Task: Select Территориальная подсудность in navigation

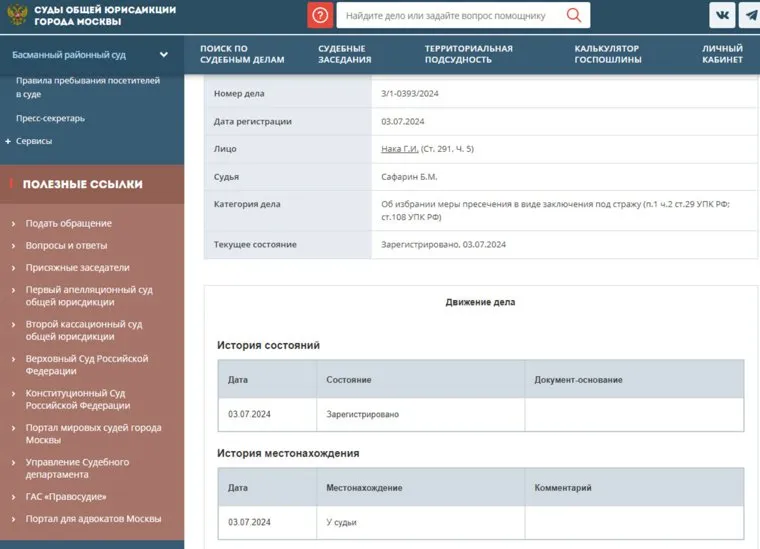Action: [468, 54]
